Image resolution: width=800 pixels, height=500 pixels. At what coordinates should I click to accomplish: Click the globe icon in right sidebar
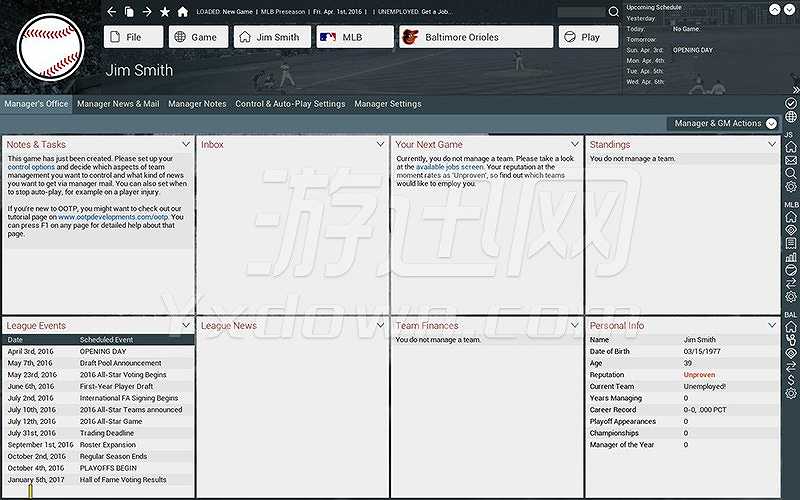[x=791, y=117]
